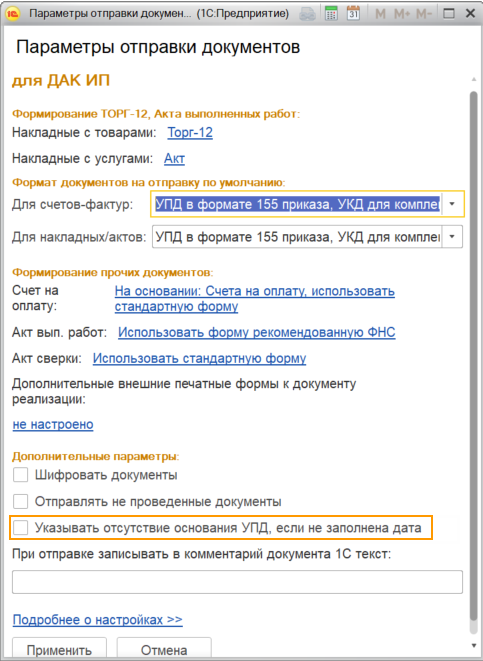Click Использовать форму рекомендованную ФНС link

coord(257,333)
